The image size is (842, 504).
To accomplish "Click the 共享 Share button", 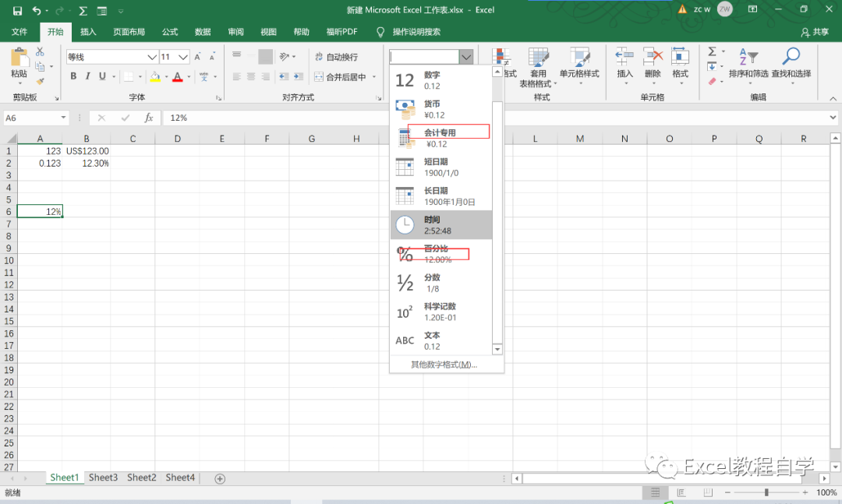I will (815, 32).
